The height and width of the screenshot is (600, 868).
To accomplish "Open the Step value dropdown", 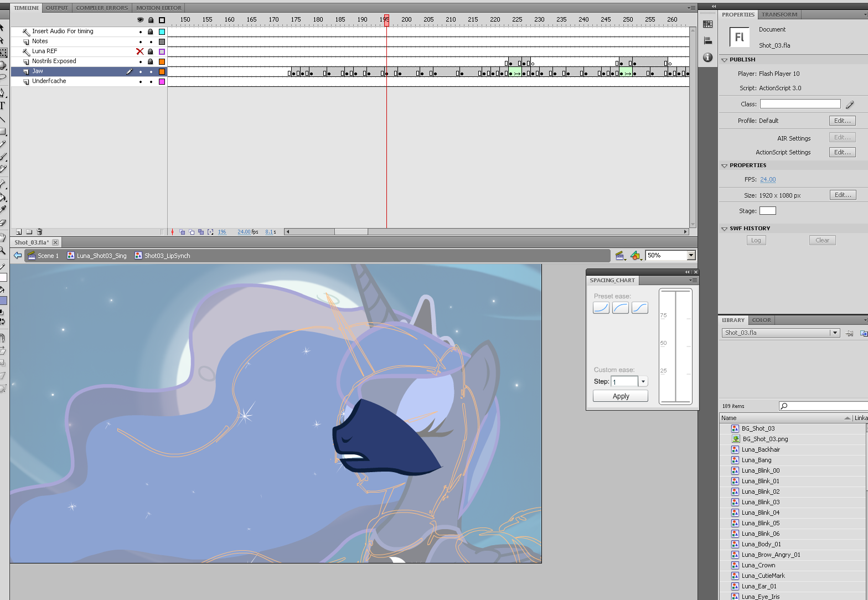I will point(643,381).
